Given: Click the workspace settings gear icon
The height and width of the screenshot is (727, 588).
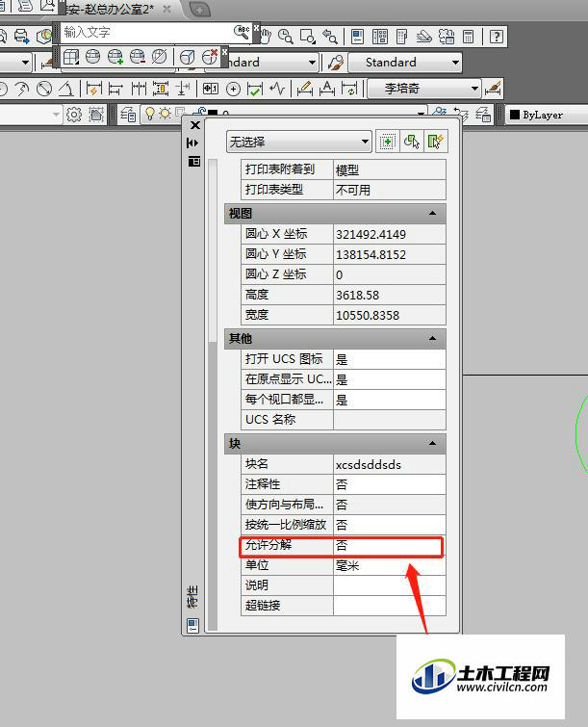Looking at the screenshot, I should tap(74, 114).
